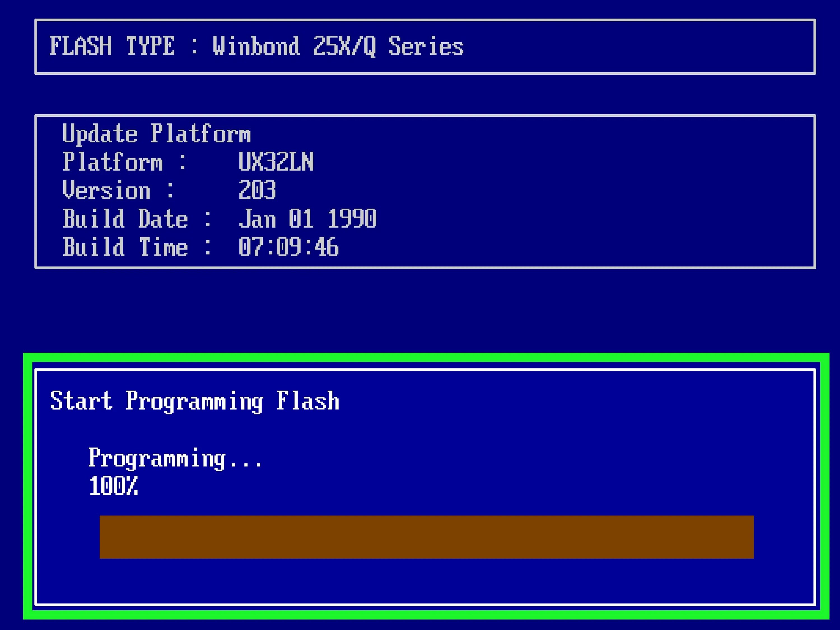Image resolution: width=840 pixels, height=630 pixels.
Task: Click the word Flash in the programming heading
Action: [x=308, y=401]
